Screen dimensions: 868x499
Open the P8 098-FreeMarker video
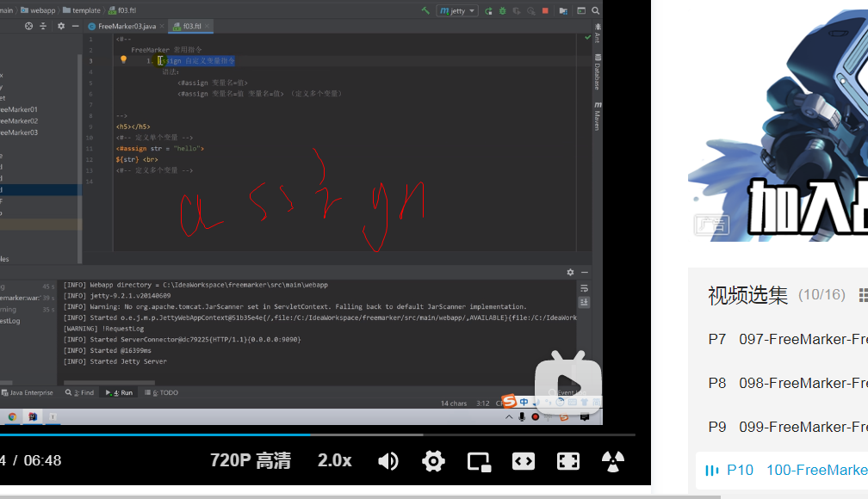(x=788, y=383)
